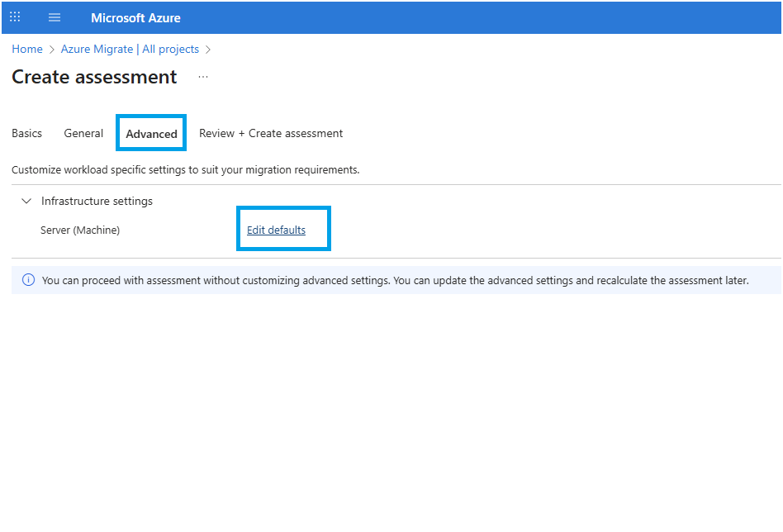
Task: Click the Microsoft Azure header title
Action: (135, 17)
